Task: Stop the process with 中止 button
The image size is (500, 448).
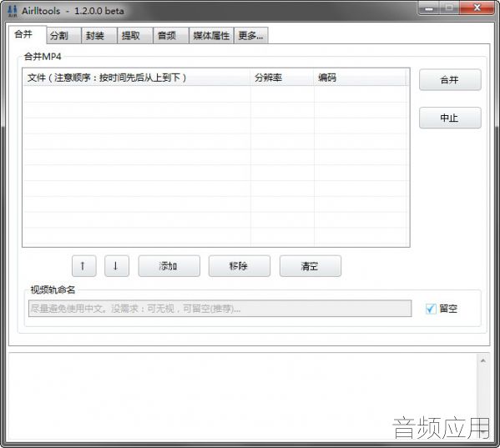Action: (450, 118)
